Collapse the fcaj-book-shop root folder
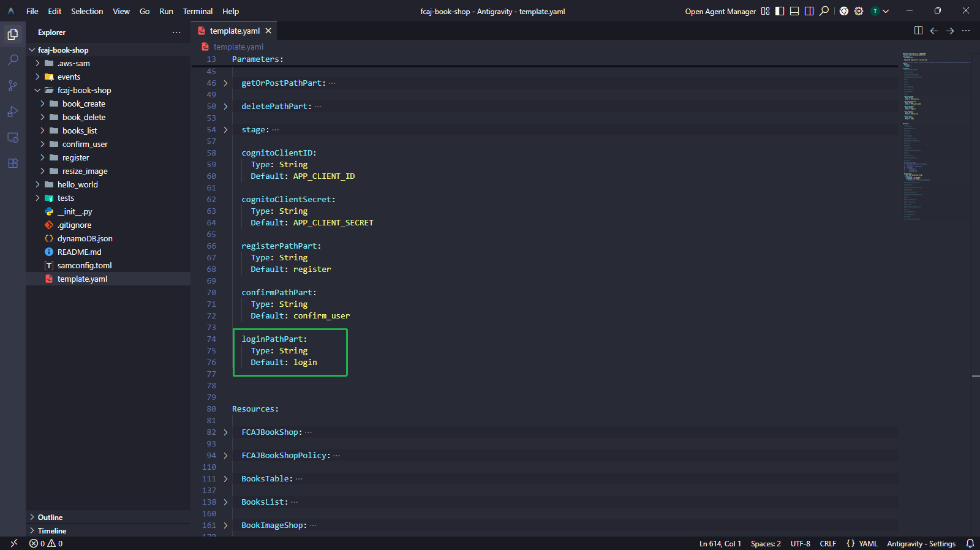Screen dimensions: 980x550 tap(108, 50)
